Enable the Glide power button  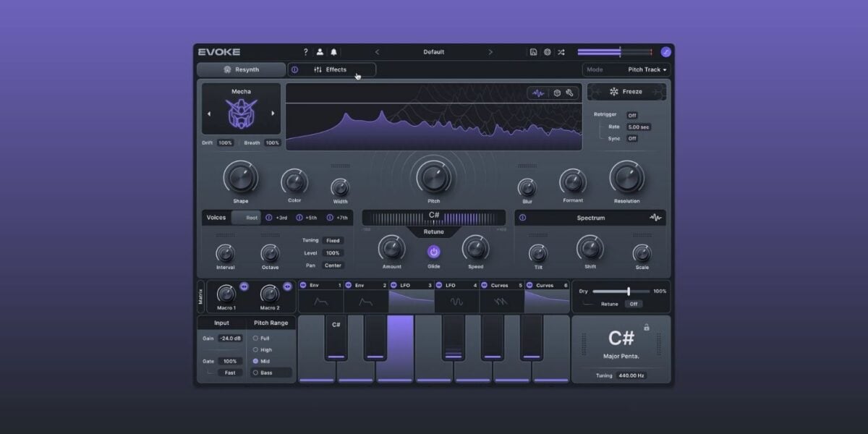click(433, 251)
